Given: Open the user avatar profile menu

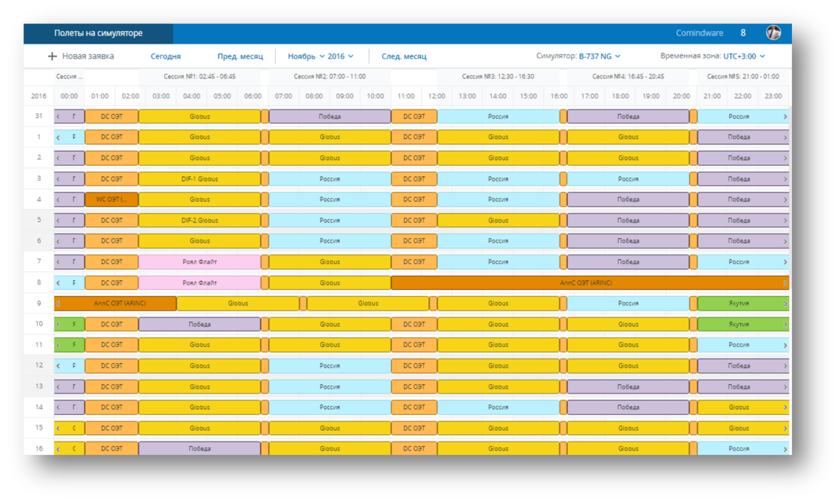Looking at the screenshot, I should pyautogui.click(x=773, y=33).
